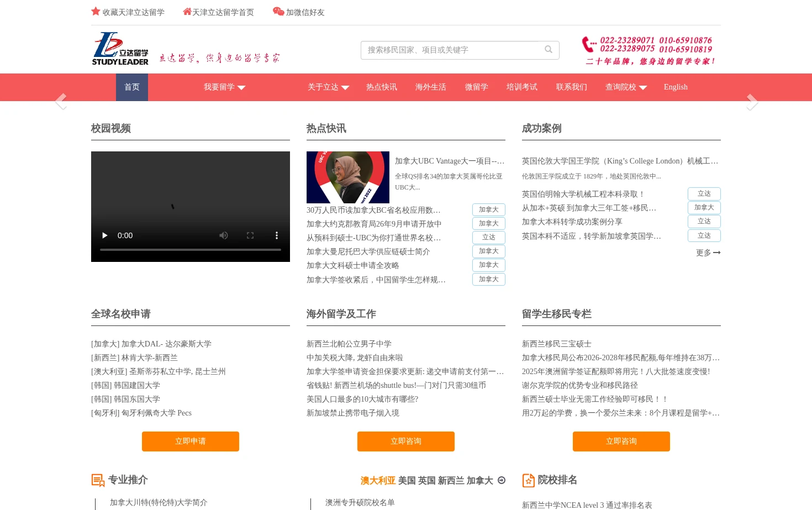812x510 pixels.
Task: Click the arrow icon next to 更多
Action: click(717, 253)
